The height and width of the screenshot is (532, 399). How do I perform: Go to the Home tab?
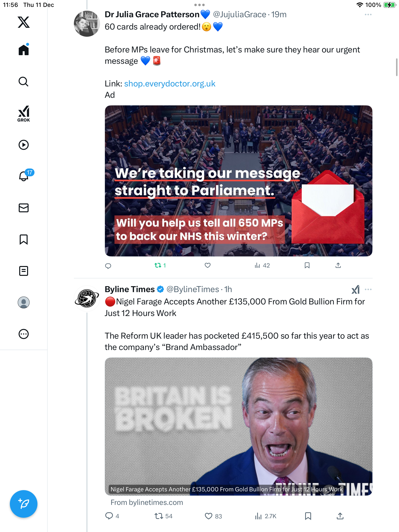[x=24, y=50]
